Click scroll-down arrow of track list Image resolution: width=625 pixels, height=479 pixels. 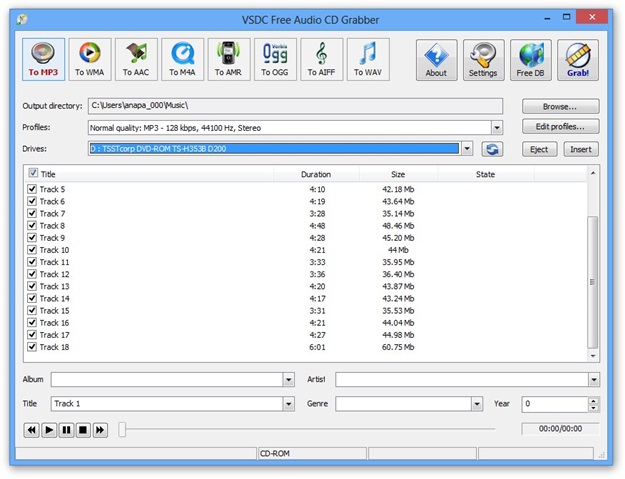point(593,356)
